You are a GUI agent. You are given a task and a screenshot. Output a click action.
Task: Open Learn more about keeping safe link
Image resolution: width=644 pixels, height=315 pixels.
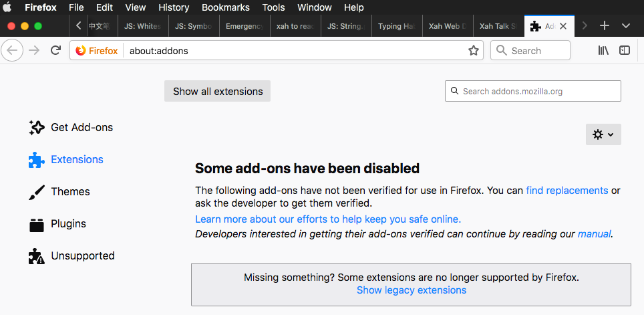pyautogui.click(x=328, y=219)
